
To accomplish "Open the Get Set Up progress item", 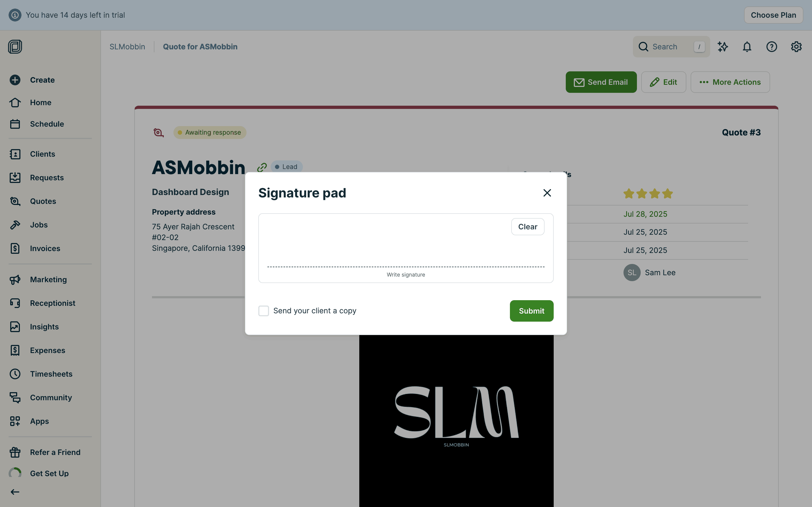I will click(x=49, y=473).
